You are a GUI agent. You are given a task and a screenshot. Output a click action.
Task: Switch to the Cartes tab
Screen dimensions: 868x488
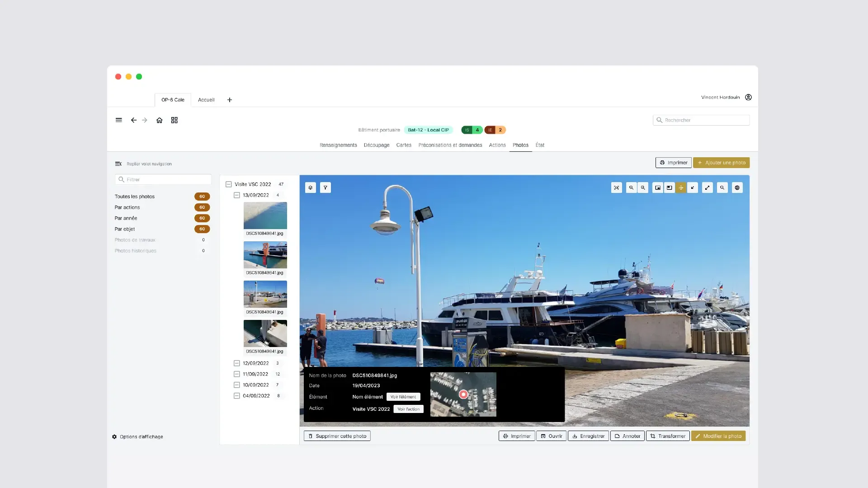pos(404,145)
